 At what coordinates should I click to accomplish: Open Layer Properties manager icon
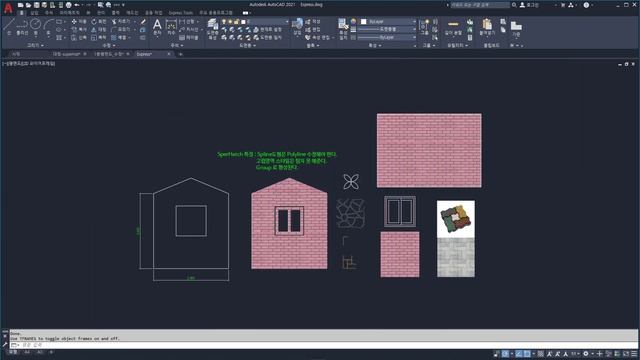pyautogui.click(x=213, y=25)
